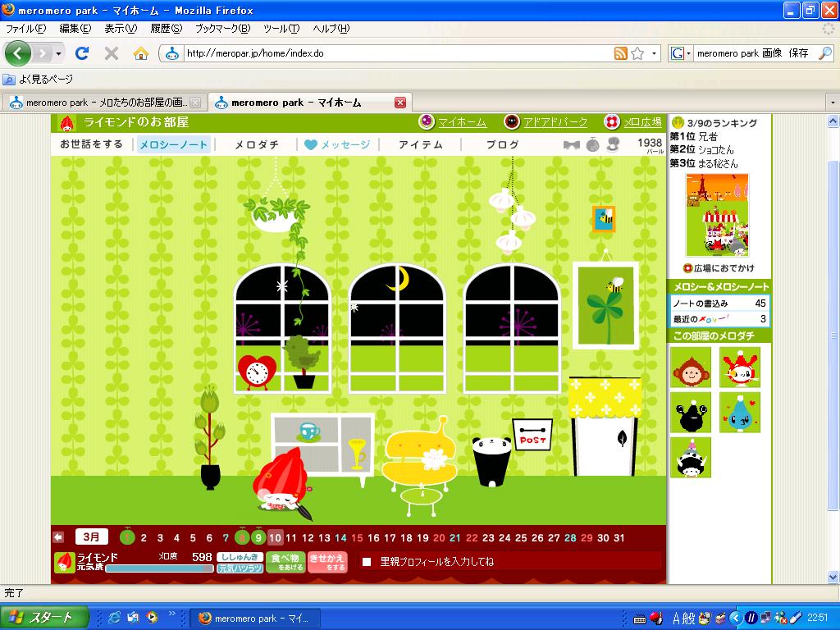Viewport: 840px width, 630px height.
Task: Open the search engine selector dropdown
Action: (x=680, y=53)
